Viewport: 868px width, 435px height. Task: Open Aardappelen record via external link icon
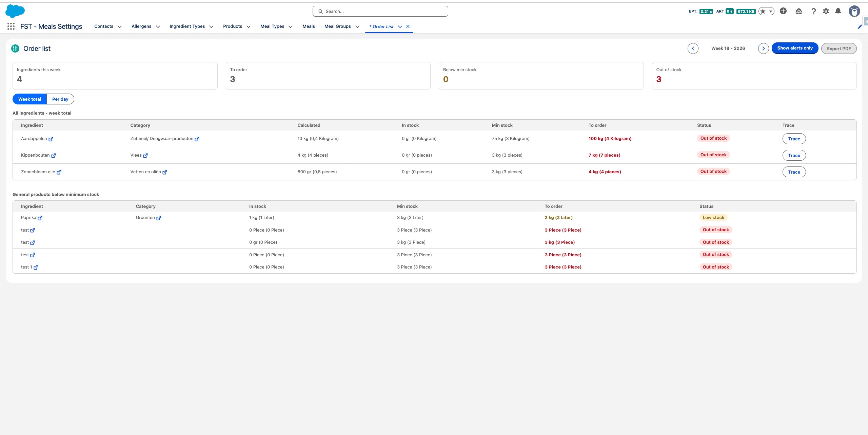pyautogui.click(x=51, y=139)
